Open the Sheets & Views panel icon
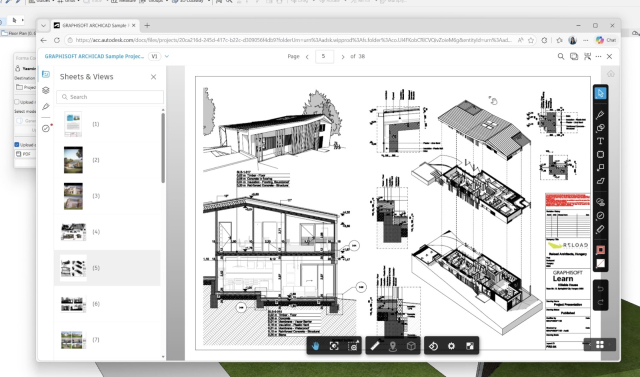640x377 pixels. tap(46, 74)
